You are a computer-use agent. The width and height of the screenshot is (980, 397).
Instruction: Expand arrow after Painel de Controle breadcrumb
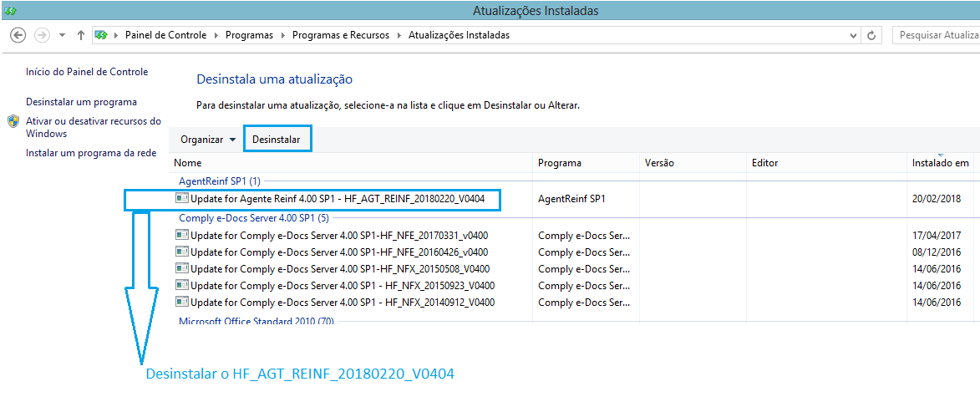216,36
